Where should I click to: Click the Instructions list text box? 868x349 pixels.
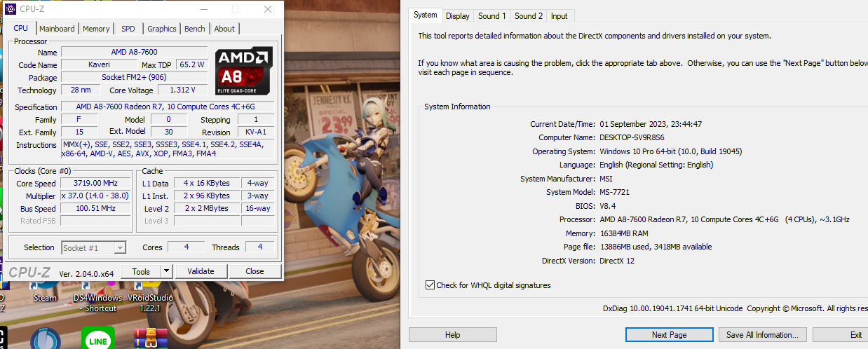click(x=169, y=149)
